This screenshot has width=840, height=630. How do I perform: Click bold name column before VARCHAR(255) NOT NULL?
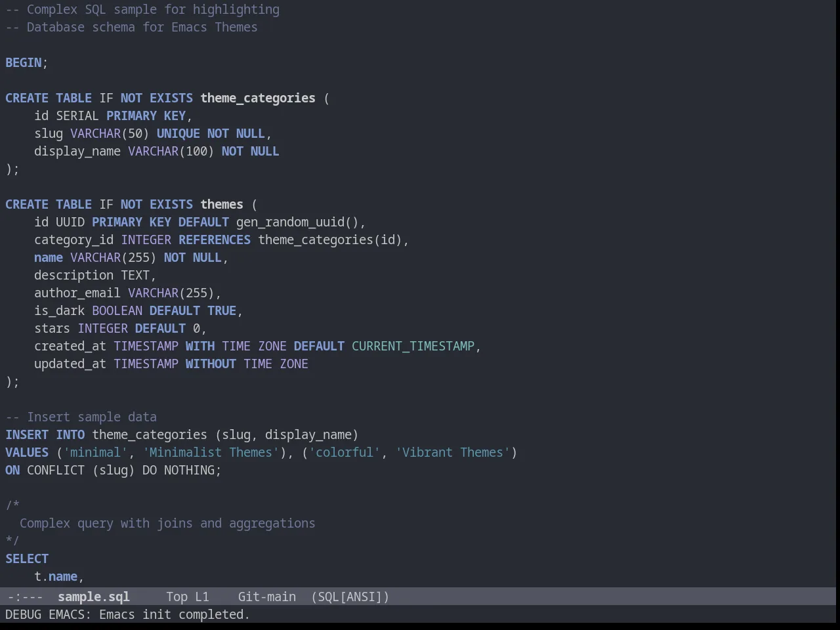coord(49,257)
